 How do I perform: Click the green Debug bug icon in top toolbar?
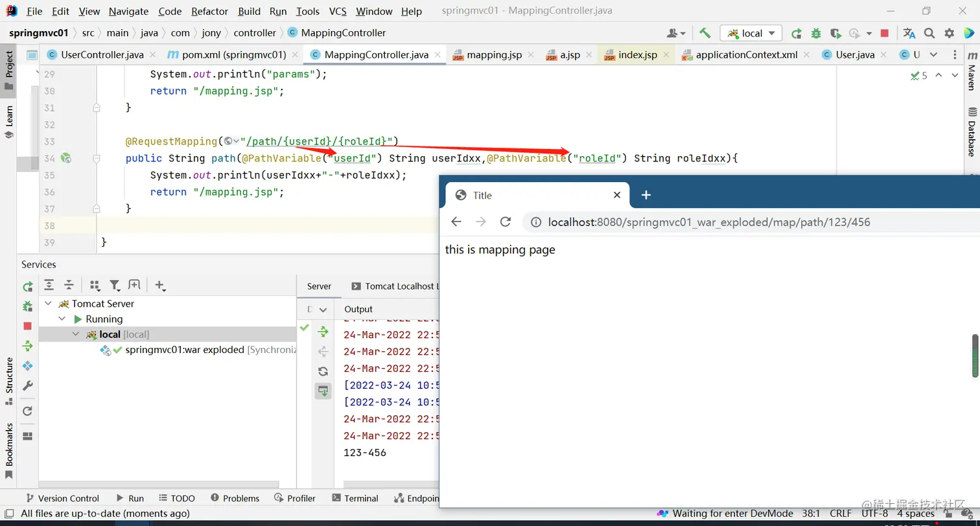[x=816, y=33]
